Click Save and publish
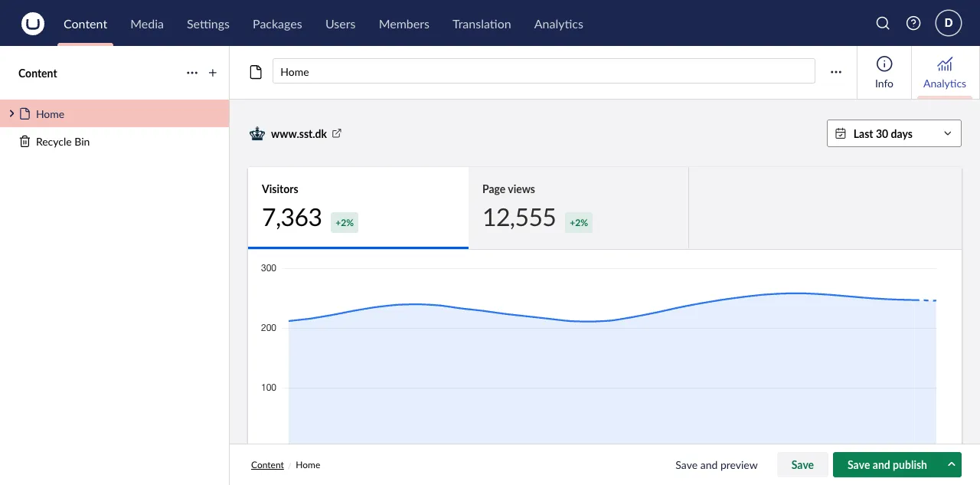Image resolution: width=980 pixels, height=485 pixels. (887, 464)
